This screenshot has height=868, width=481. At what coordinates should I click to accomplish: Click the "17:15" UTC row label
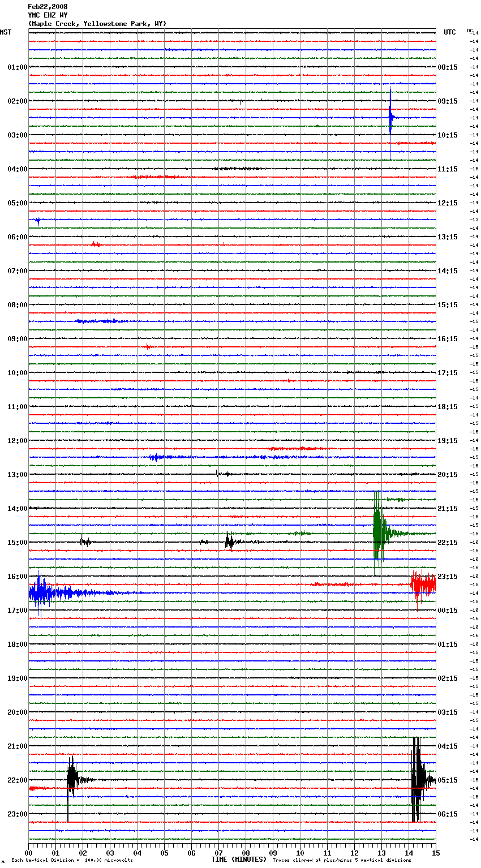point(448,373)
